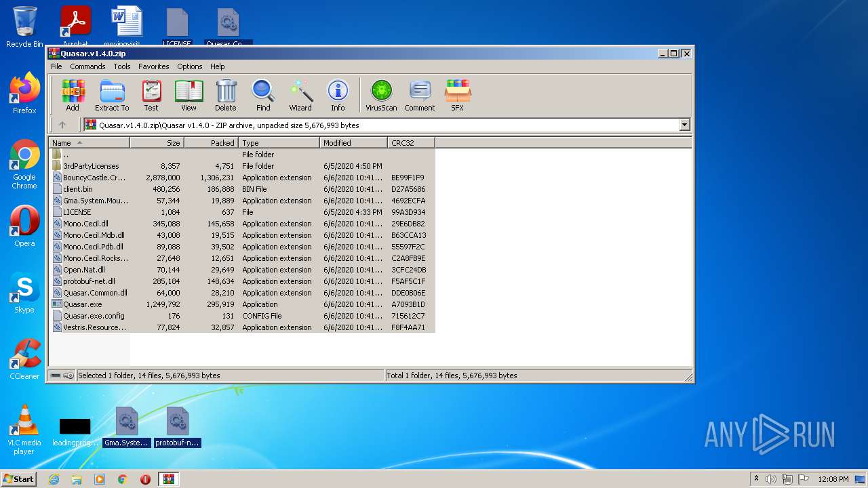Select the leadingprog... desktop file
The width and height of the screenshot is (868, 488).
[75, 431]
